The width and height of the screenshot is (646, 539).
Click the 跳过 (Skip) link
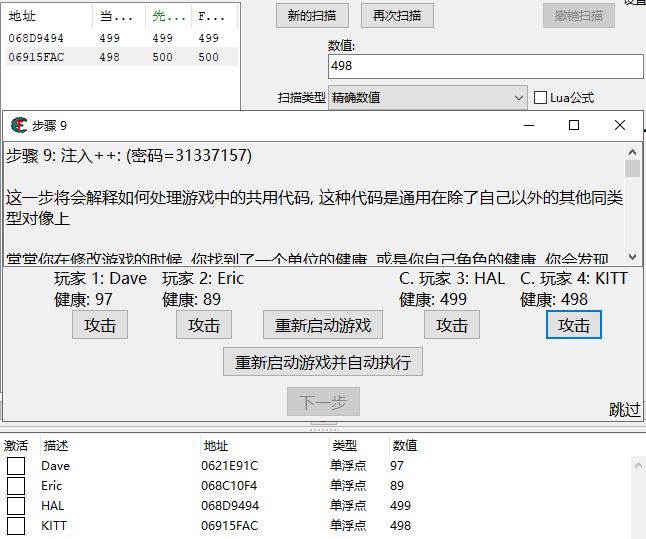tap(625, 410)
